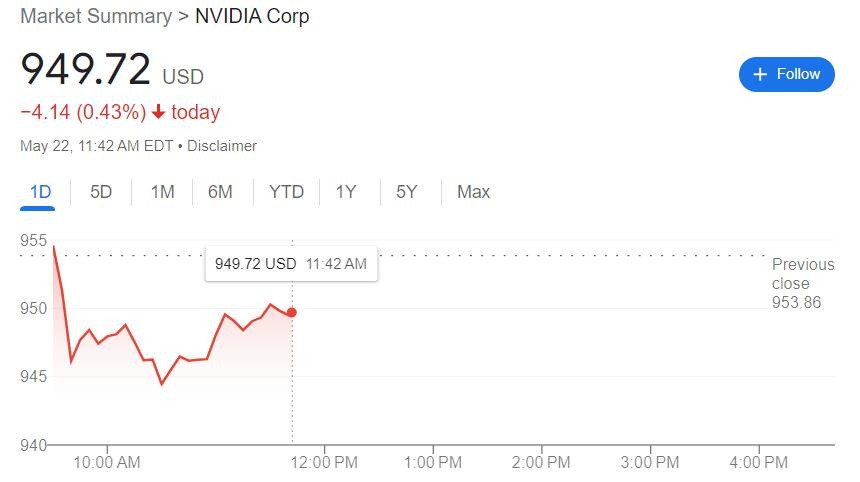Image resolution: width=860 pixels, height=482 pixels.
Task: Switch to the 5D chart tab
Action: [101, 192]
